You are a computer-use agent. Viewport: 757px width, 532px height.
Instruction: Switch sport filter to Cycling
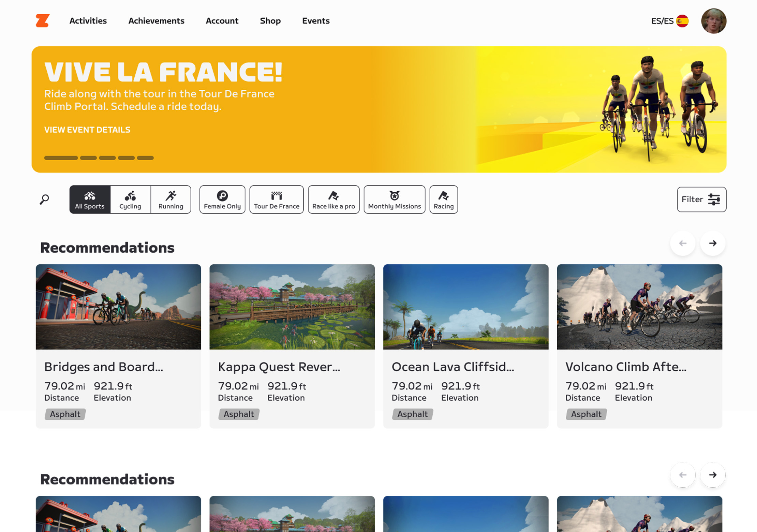[130, 199]
